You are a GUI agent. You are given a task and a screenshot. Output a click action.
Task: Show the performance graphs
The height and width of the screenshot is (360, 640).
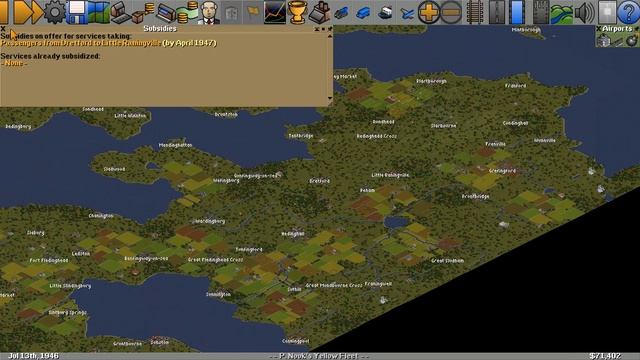[x=275, y=12]
